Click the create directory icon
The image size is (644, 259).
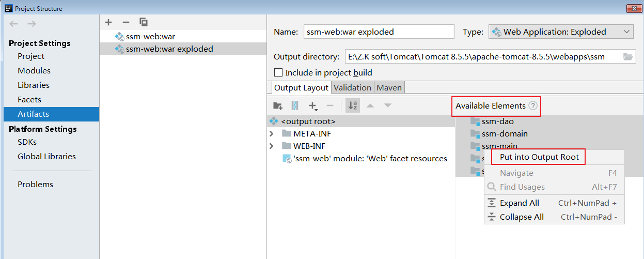(278, 106)
